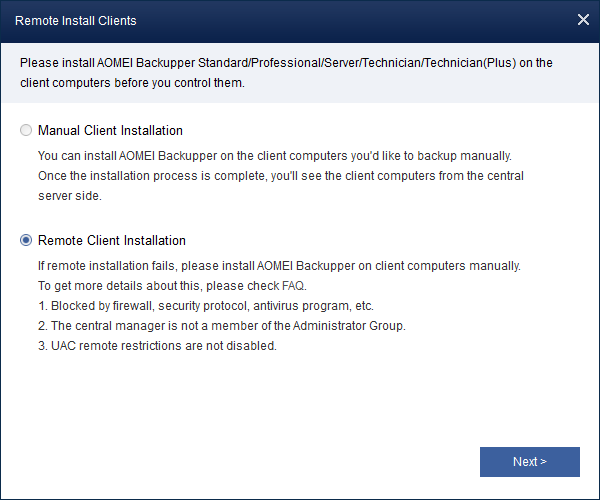Click the 'before you control them' notice line
Image resolution: width=600 pixels, height=500 pixels.
(x=132, y=83)
